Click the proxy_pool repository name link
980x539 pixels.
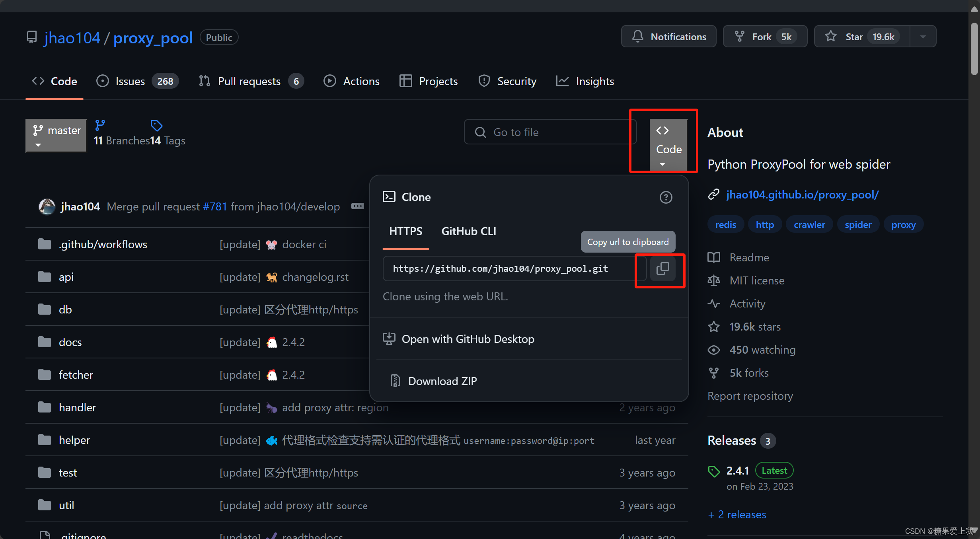[153, 38]
